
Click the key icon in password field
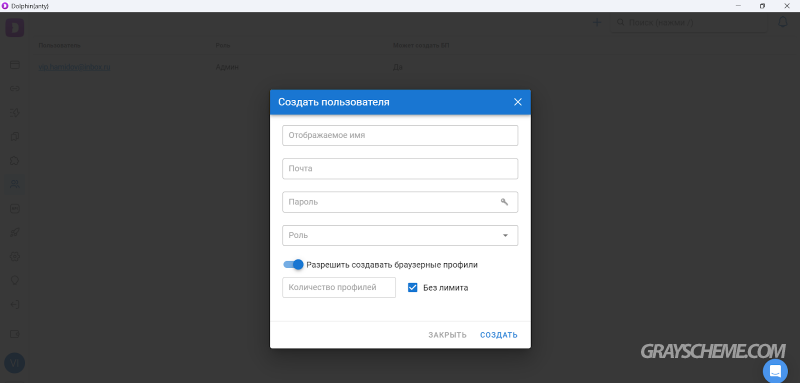[504, 202]
